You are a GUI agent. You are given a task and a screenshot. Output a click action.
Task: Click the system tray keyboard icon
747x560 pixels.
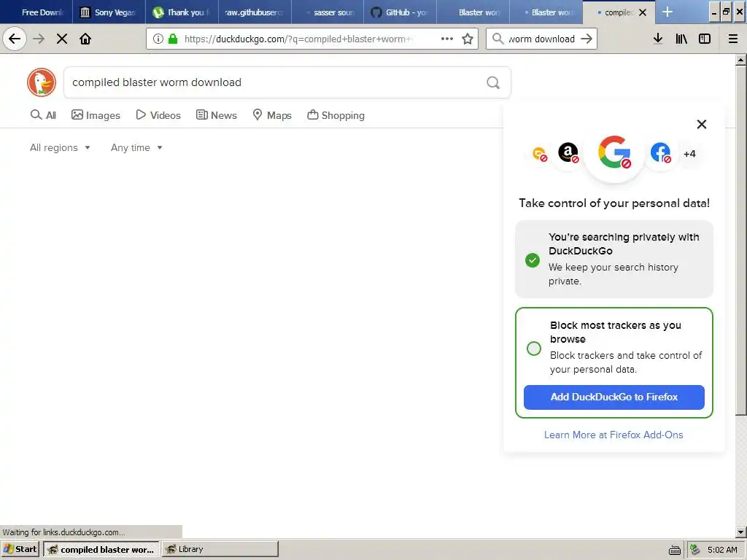click(x=675, y=550)
